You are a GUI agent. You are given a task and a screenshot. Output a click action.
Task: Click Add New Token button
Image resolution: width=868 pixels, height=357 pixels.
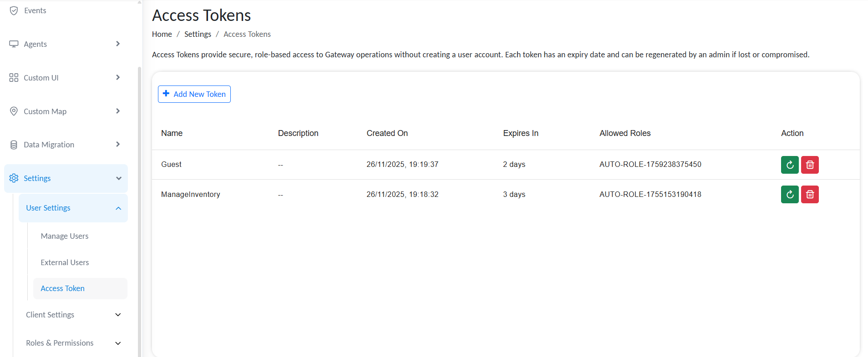click(x=194, y=94)
